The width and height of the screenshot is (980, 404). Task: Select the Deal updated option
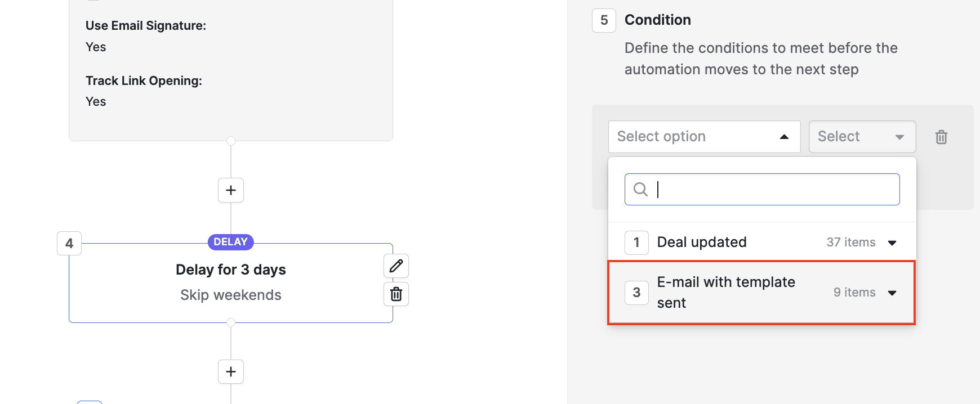(x=702, y=242)
